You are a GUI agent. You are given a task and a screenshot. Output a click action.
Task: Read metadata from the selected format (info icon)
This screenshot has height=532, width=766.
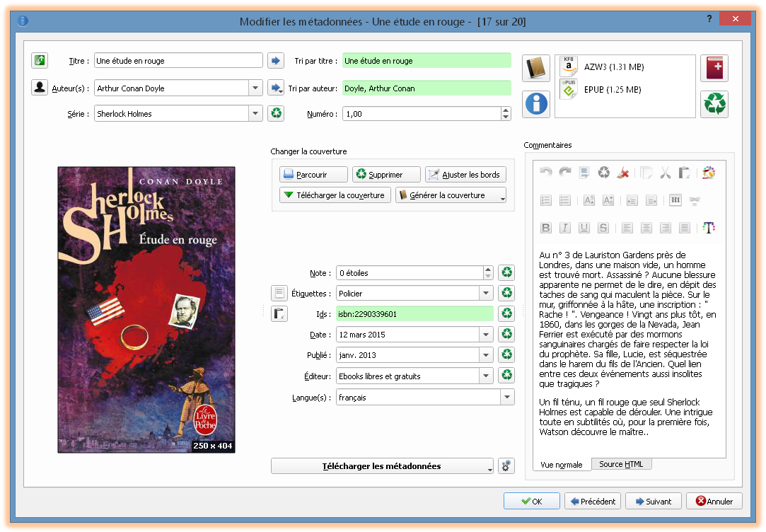[536, 104]
